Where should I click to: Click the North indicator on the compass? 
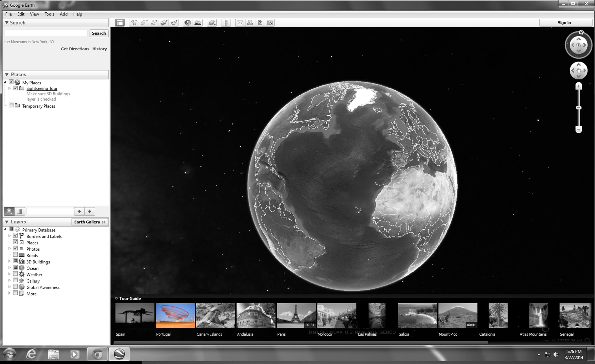(x=581, y=32)
